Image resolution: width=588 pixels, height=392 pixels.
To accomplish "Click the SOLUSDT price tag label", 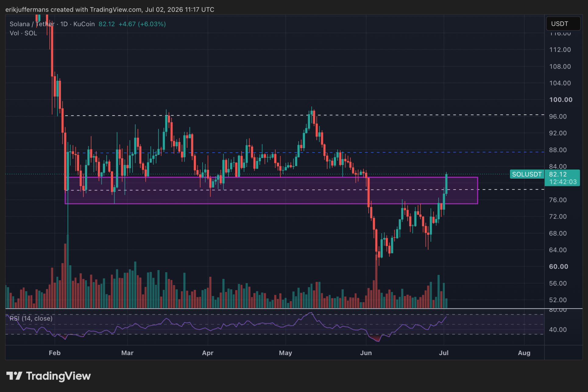I will [527, 174].
